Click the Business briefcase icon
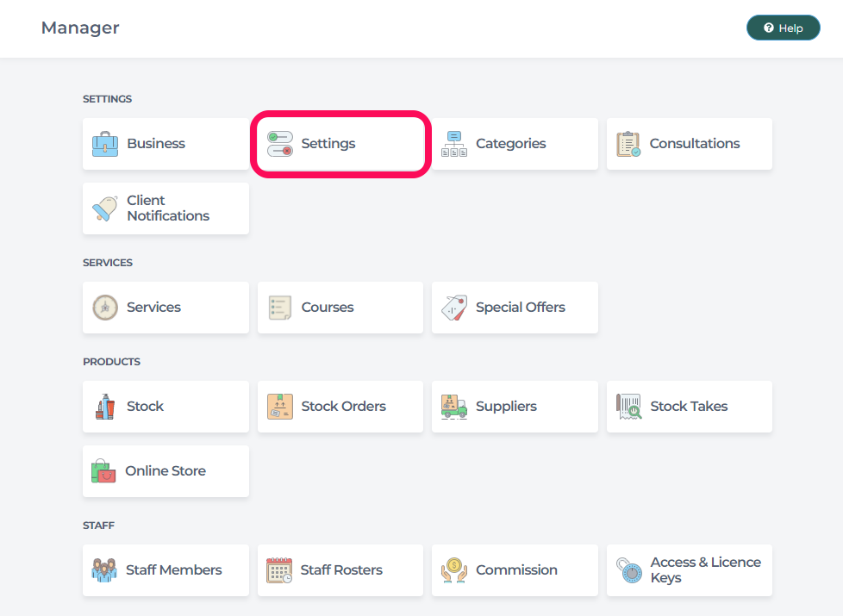 (x=105, y=144)
